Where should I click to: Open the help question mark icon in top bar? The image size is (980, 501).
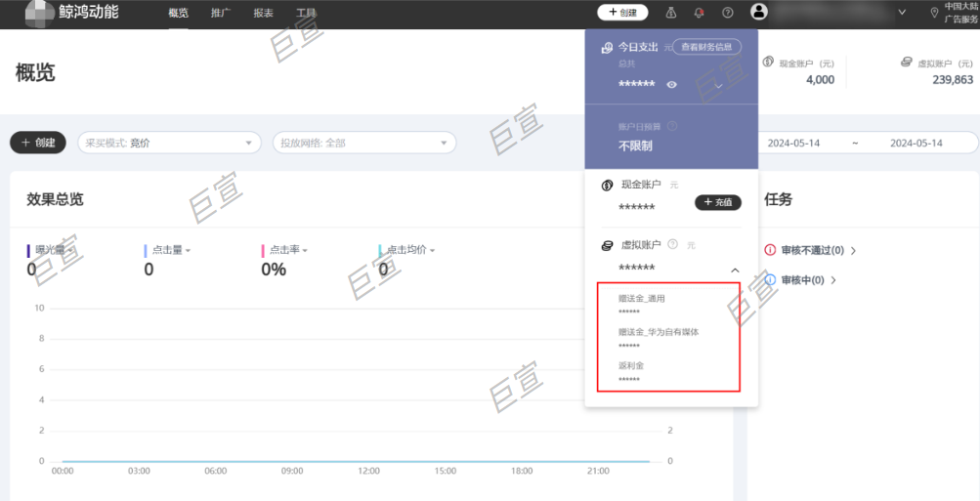[728, 13]
